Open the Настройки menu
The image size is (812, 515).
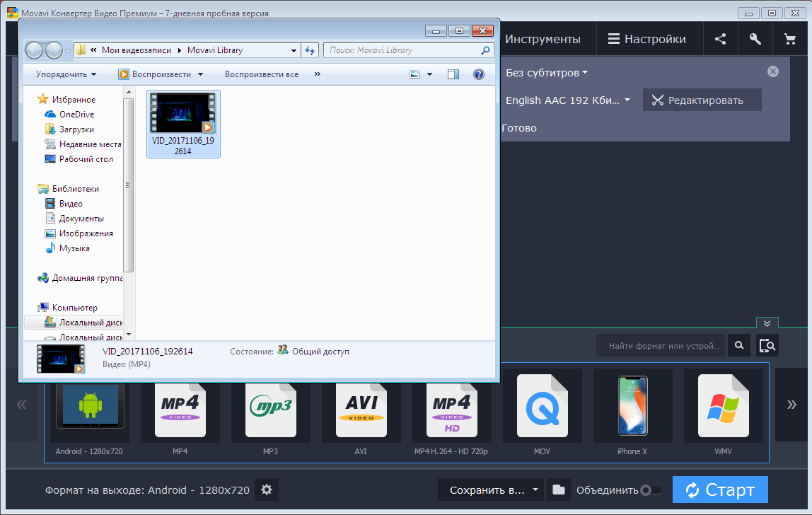(647, 40)
